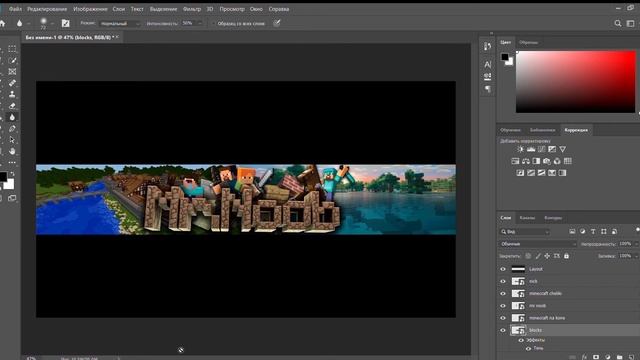This screenshot has width=640, height=360.
Task: Click lock-all padlock icon in Layers panel
Action: pyautogui.click(x=567, y=256)
